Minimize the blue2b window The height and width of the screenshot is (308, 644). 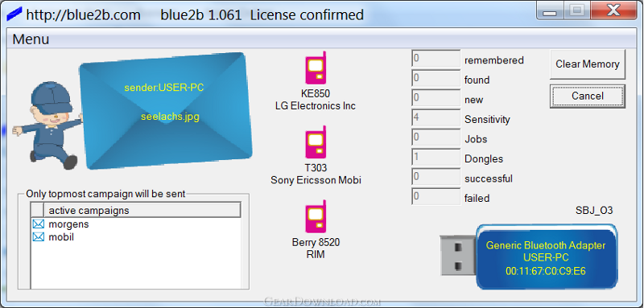point(551,10)
